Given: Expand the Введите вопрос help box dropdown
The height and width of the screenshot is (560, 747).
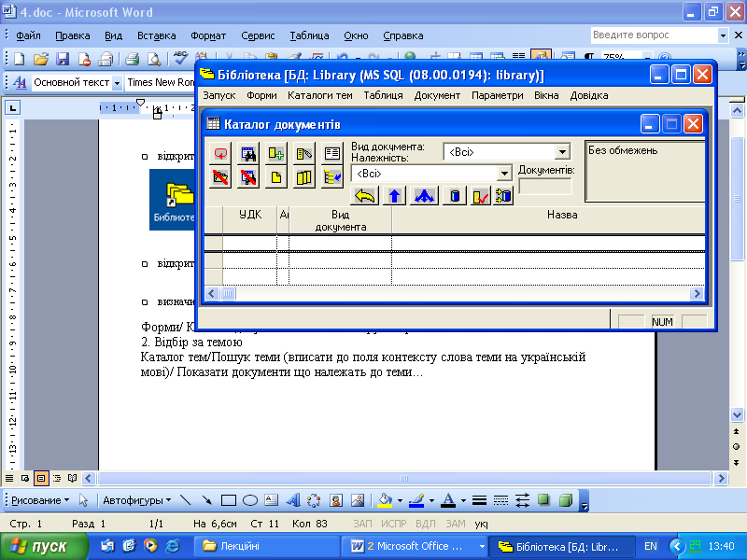Looking at the screenshot, I should pyautogui.click(x=723, y=35).
